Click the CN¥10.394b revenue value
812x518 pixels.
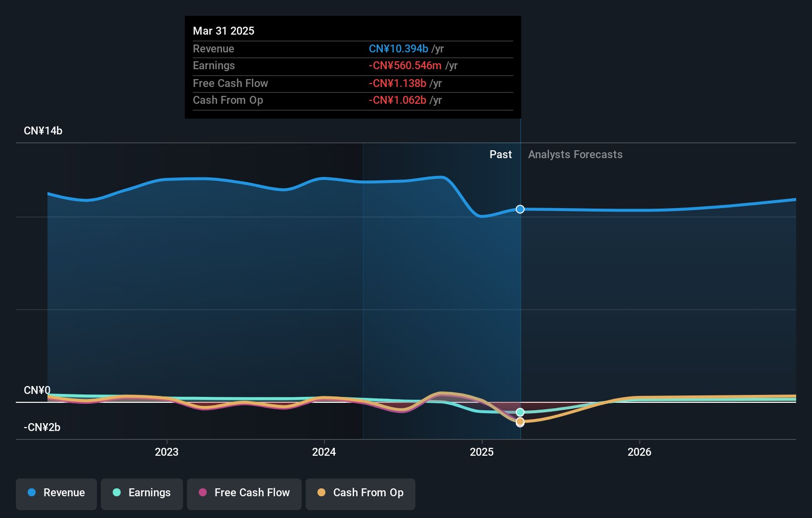click(399, 49)
